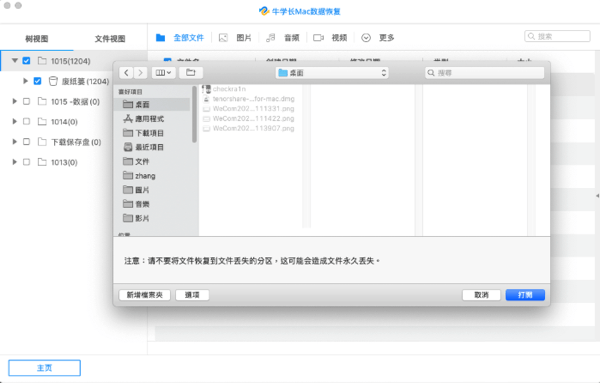Click the blue 打開 open button
This screenshot has height=388, width=600.
pyautogui.click(x=525, y=295)
